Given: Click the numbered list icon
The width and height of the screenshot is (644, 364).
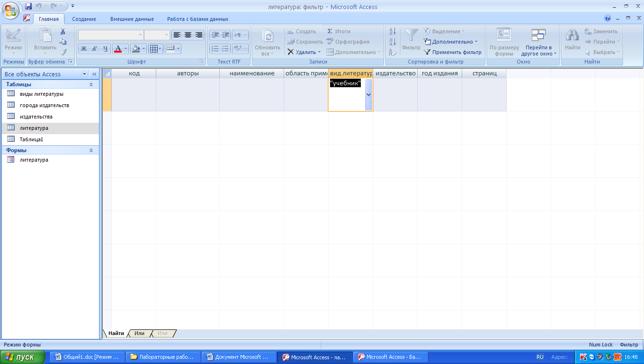Looking at the screenshot, I should [215, 48].
